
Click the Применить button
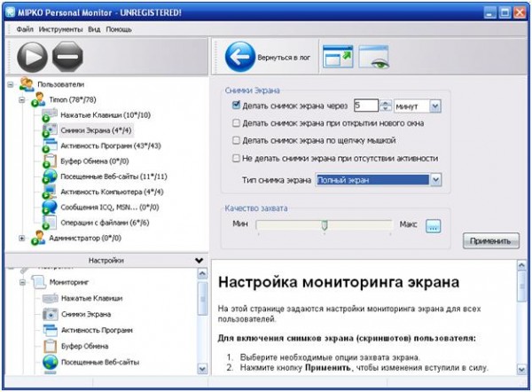[491, 241]
